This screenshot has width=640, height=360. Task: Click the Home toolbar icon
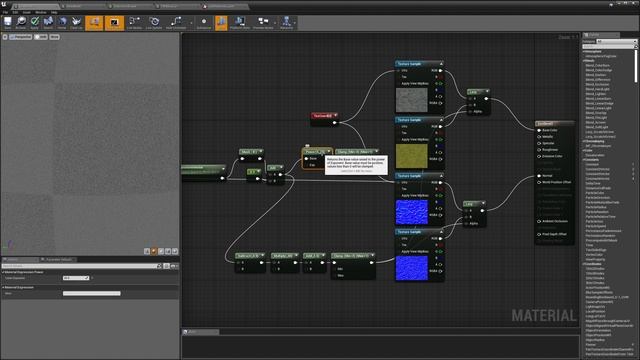click(x=62, y=22)
